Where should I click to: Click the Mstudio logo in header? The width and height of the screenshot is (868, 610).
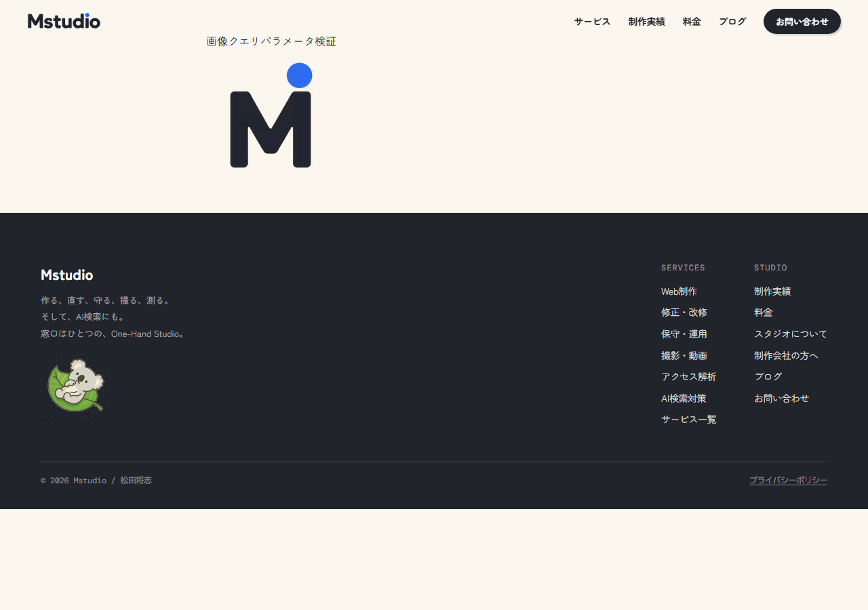point(64,21)
